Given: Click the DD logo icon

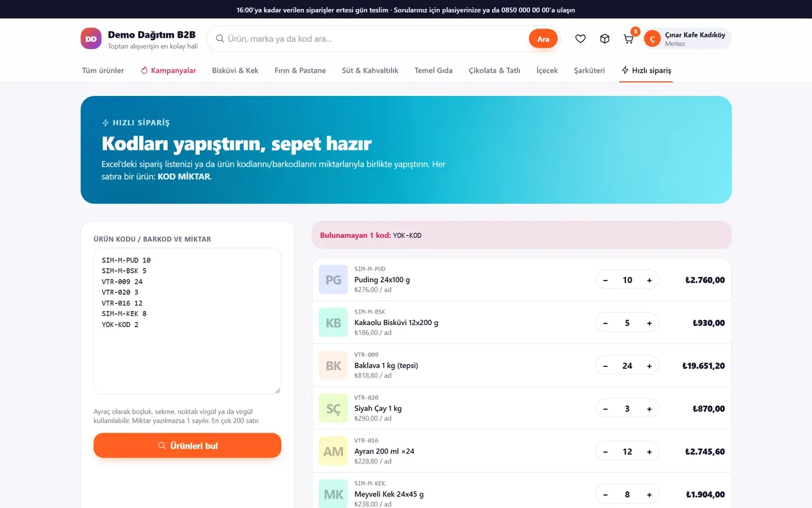Looking at the screenshot, I should tap(91, 39).
